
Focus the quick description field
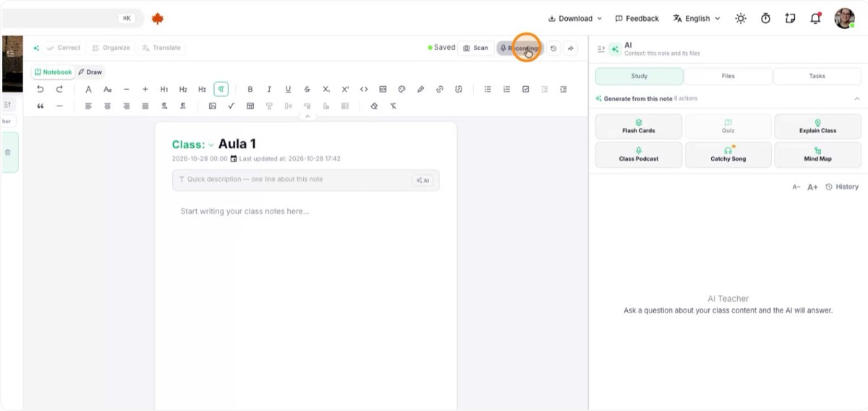point(305,180)
